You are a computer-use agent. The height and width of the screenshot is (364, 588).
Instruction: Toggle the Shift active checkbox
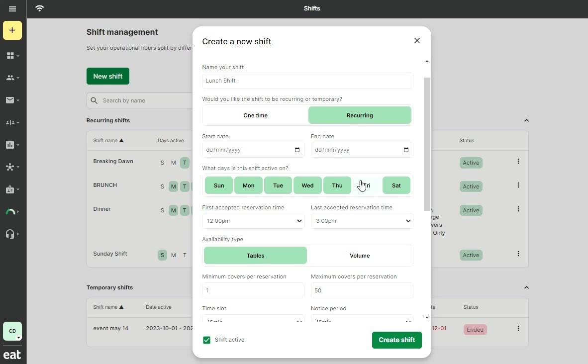pyautogui.click(x=206, y=340)
